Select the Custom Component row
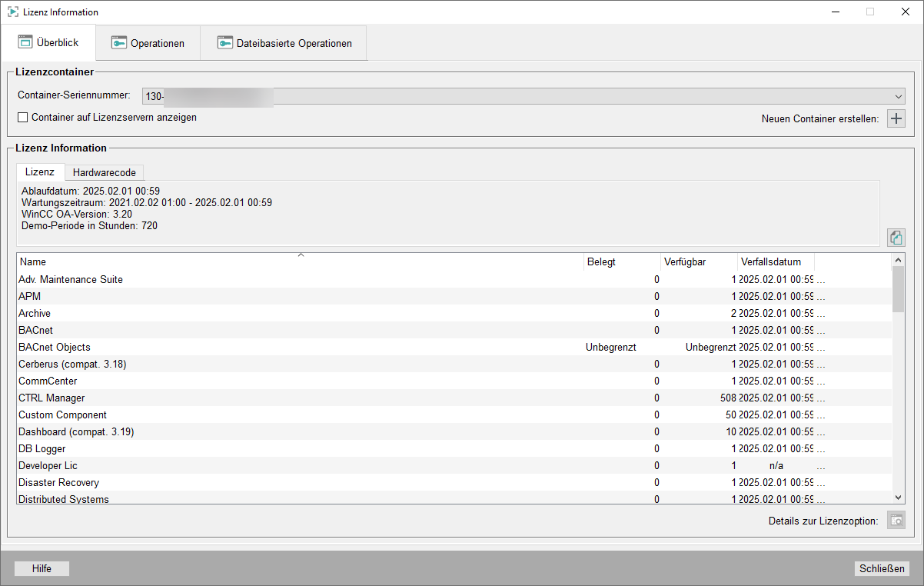This screenshot has height=586, width=924. 454,415
